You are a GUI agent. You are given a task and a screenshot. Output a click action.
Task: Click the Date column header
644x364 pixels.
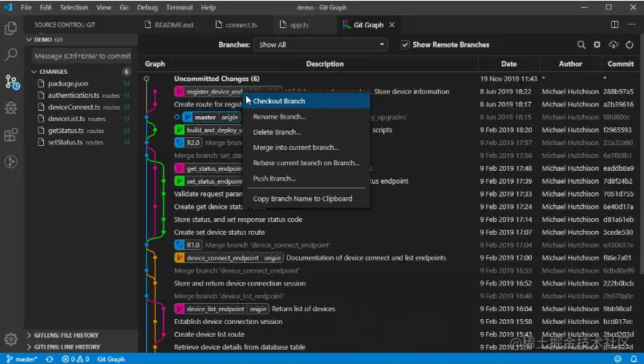[509, 63]
